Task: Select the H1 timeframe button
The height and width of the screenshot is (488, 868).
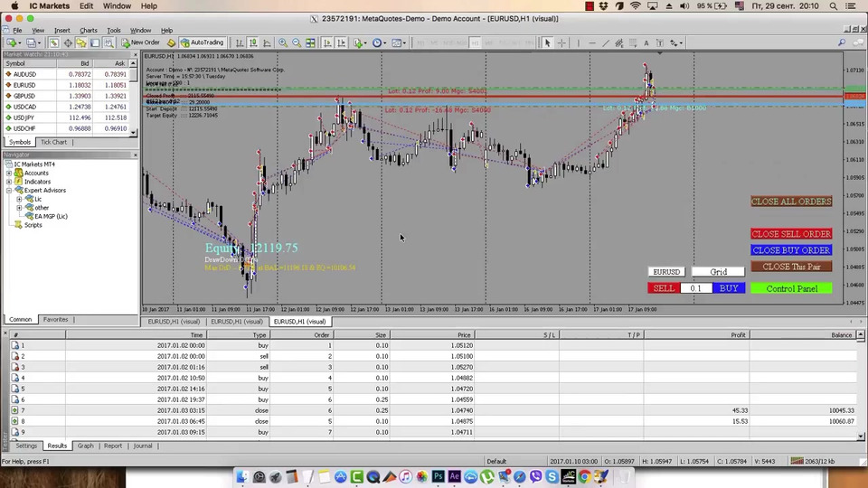Action: click(475, 42)
